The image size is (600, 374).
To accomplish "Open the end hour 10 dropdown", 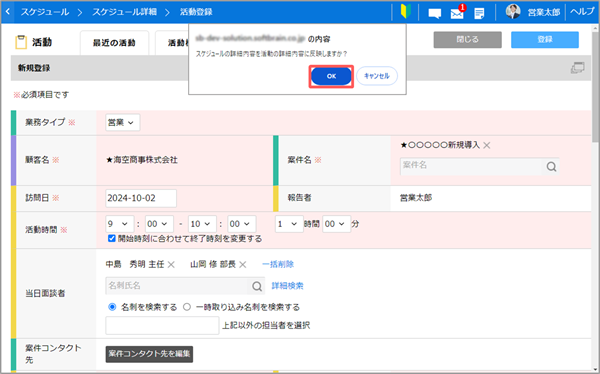I will (202, 224).
